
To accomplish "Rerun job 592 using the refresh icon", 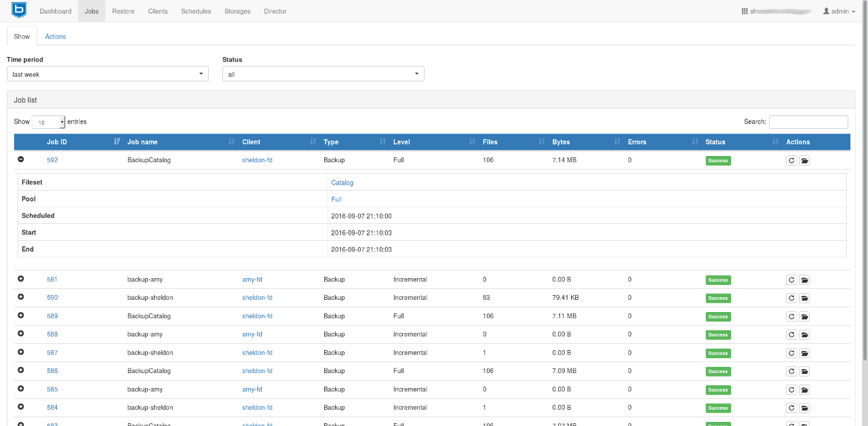I will 791,160.
